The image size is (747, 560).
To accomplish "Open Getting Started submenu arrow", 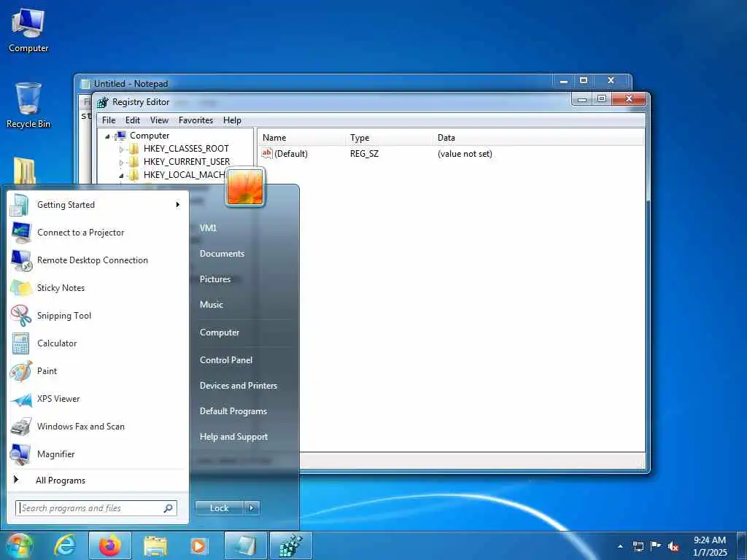I will [x=178, y=205].
